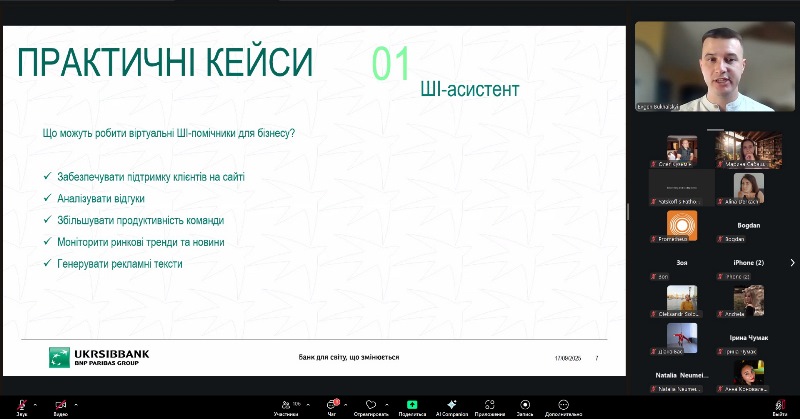Image resolution: width=800 pixels, height=419 pixels.
Task: Click bullet 'Моніторити ринкові тренди та новини'
Action: (x=140, y=242)
